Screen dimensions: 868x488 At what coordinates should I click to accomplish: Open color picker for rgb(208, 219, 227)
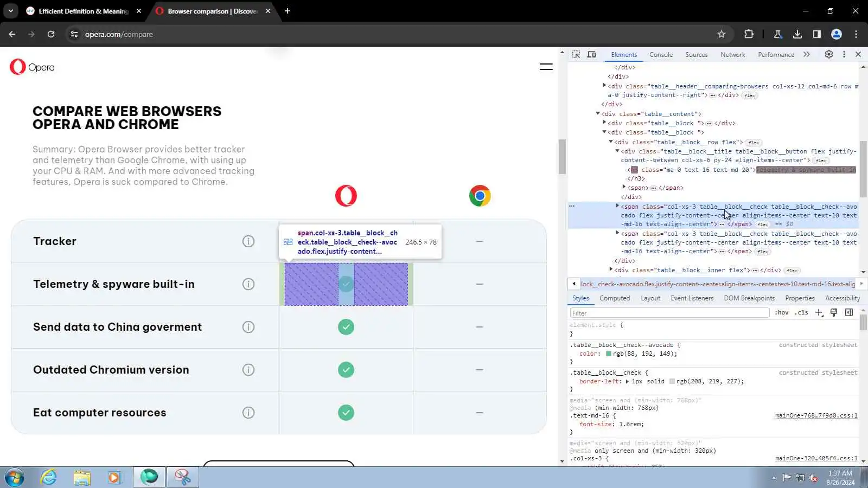(x=672, y=382)
